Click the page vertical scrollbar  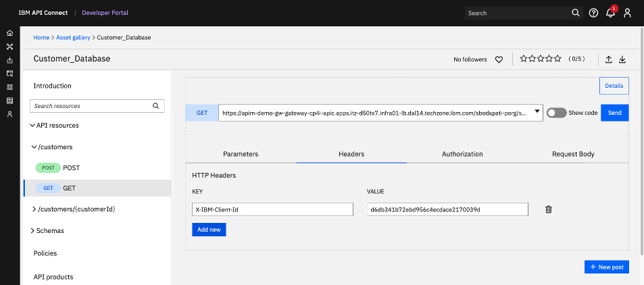(641, 140)
